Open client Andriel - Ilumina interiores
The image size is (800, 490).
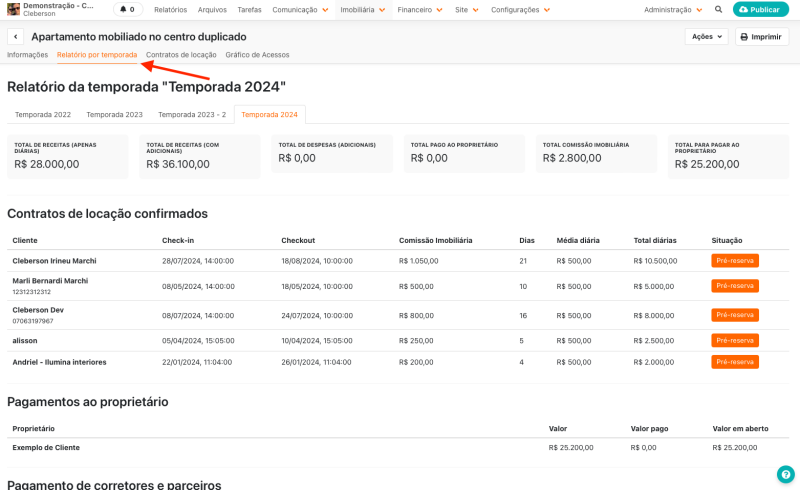coord(59,362)
